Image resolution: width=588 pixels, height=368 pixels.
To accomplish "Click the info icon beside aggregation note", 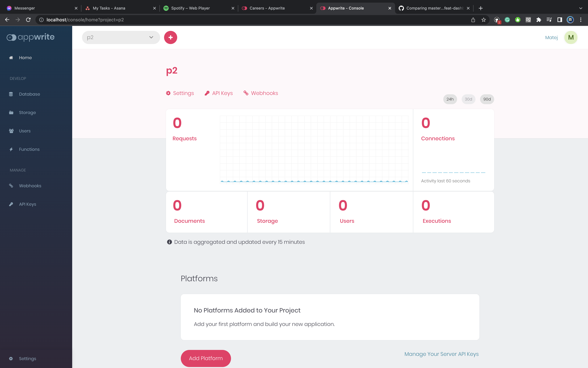I will [x=169, y=242].
